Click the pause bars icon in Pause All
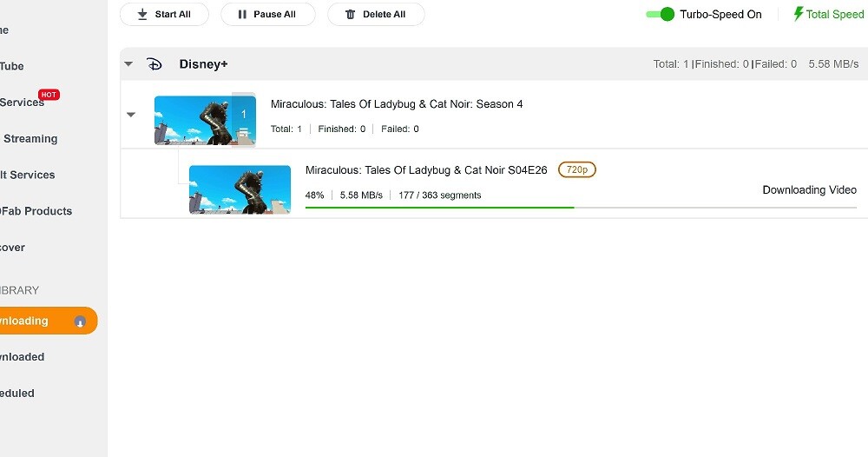Image resolution: width=868 pixels, height=457 pixels. pyautogui.click(x=243, y=15)
